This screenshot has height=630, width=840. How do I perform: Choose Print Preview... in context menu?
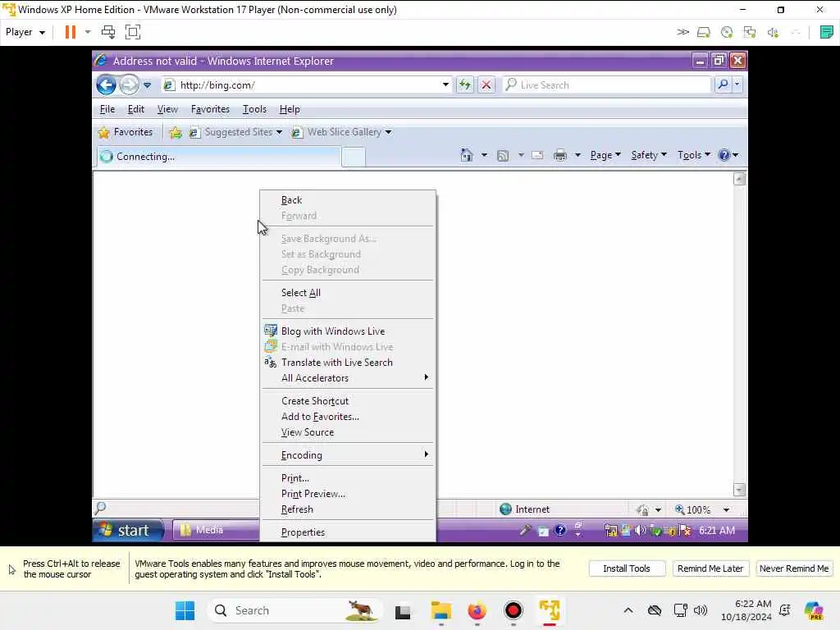click(x=348, y=493)
